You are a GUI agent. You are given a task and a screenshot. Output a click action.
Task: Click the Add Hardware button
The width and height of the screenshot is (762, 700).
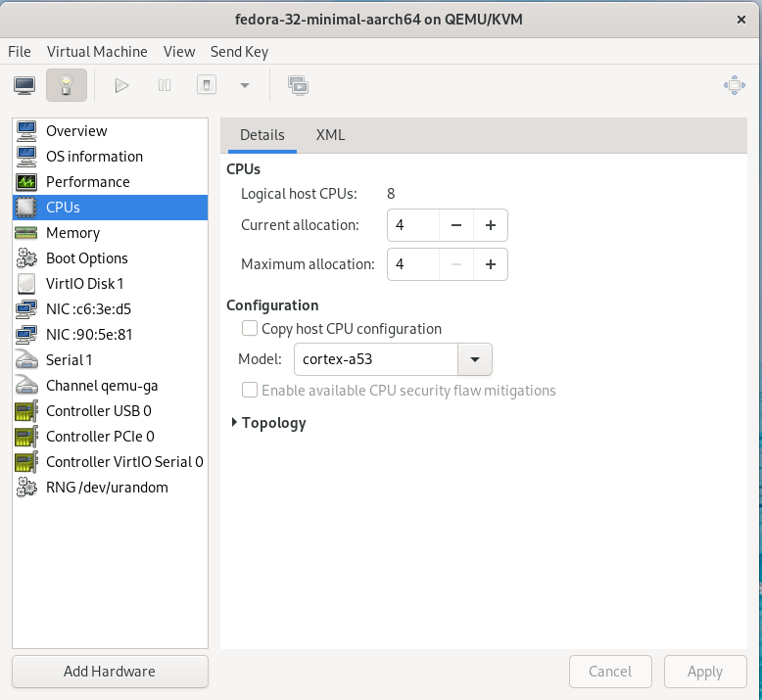111,672
